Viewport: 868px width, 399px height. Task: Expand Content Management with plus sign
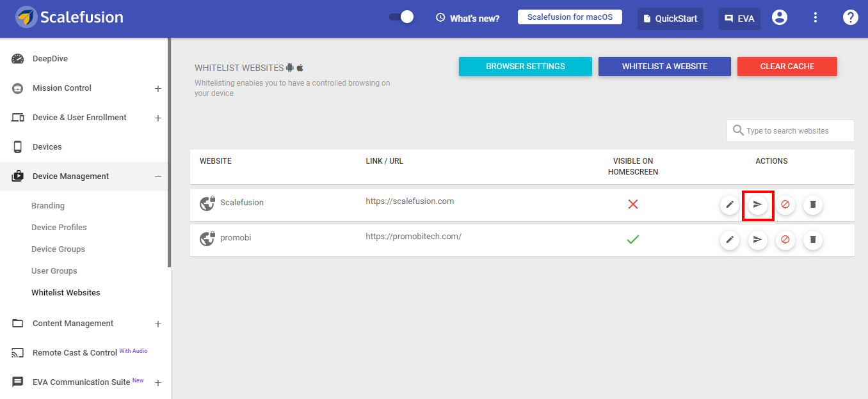pyautogui.click(x=158, y=324)
